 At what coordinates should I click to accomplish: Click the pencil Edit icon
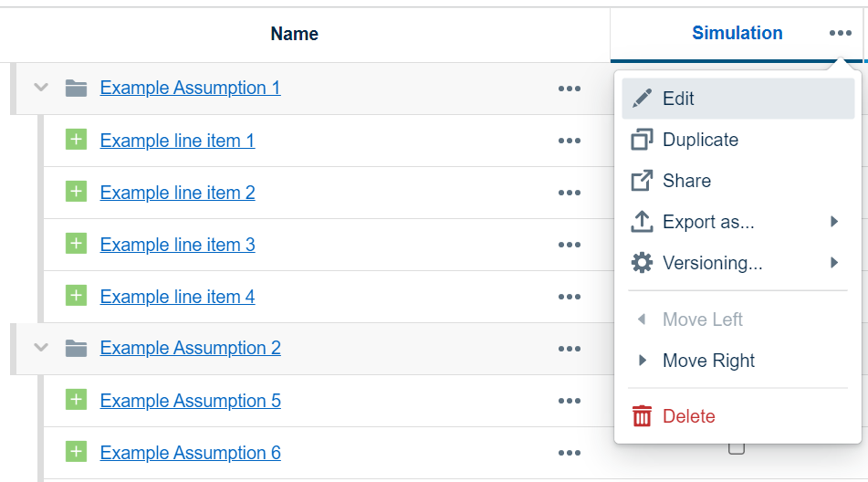[643, 99]
